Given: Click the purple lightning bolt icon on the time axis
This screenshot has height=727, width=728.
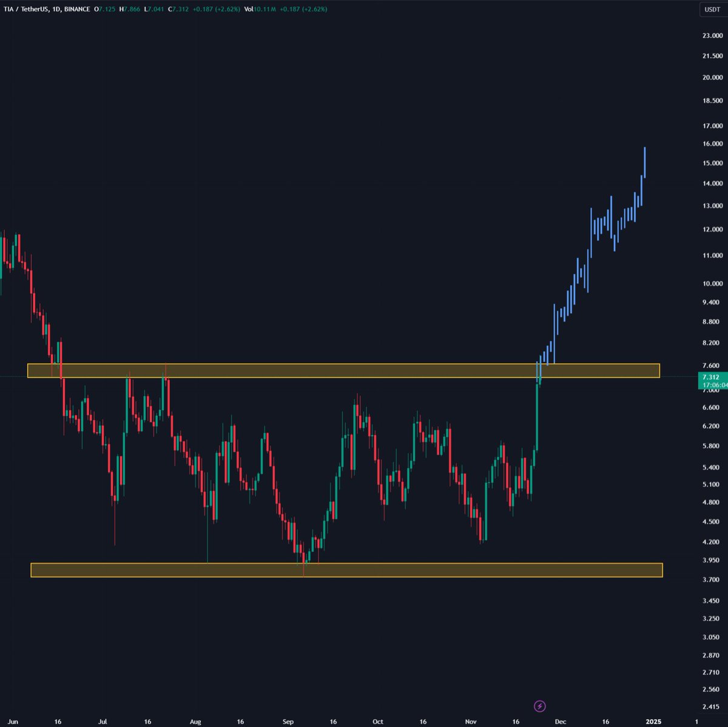Looking at the screenshot, I should click(539, 706).
